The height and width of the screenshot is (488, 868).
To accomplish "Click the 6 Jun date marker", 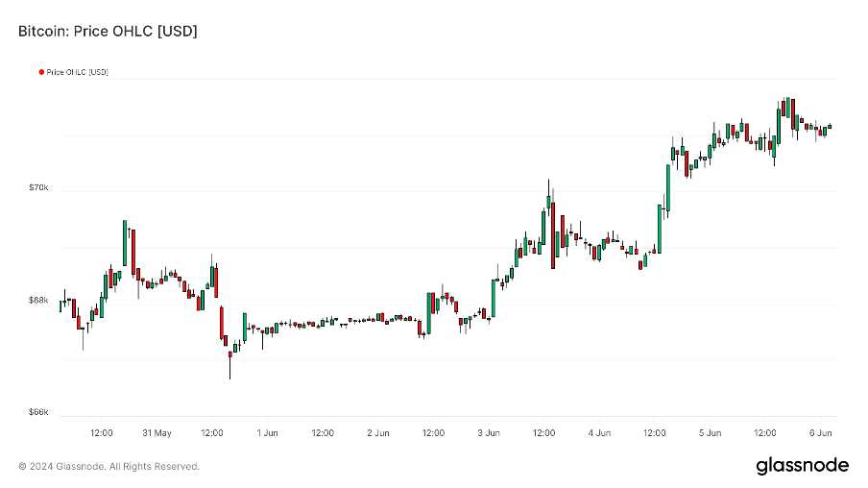I will tap(820, 433).
